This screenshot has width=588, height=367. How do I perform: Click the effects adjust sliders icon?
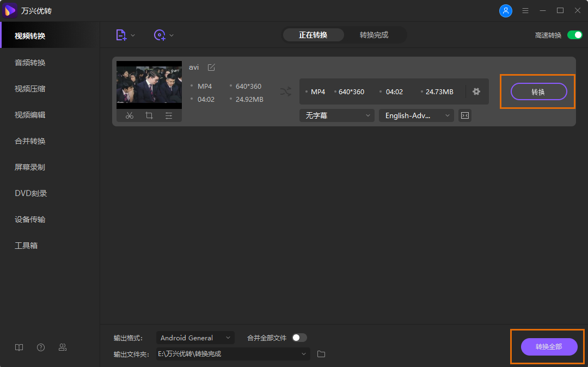pyautogui.click(x=169, y=115)
